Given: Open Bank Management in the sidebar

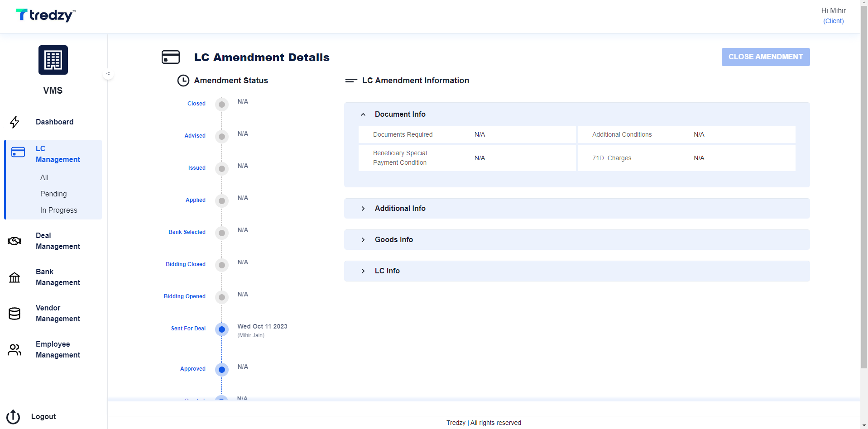Looking at the screenshot, I should point(58,277).
